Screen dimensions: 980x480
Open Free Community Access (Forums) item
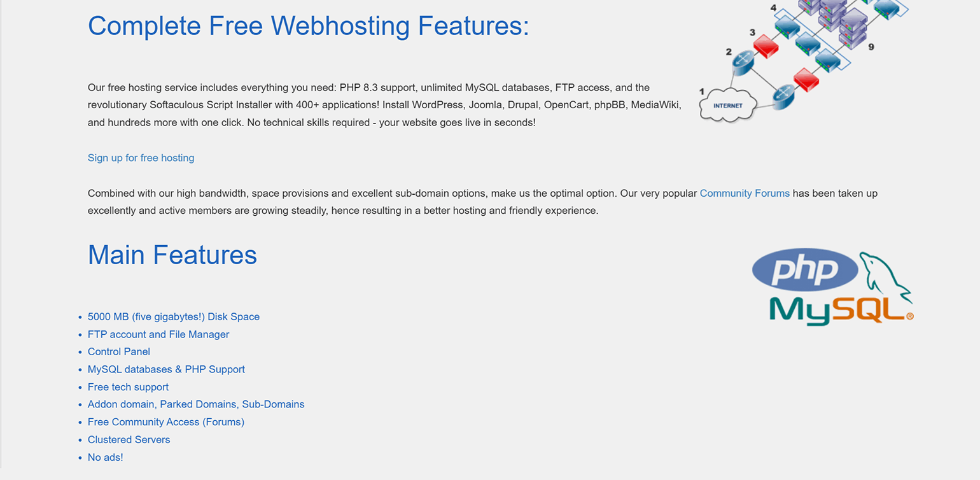click(x=166, y=422)
